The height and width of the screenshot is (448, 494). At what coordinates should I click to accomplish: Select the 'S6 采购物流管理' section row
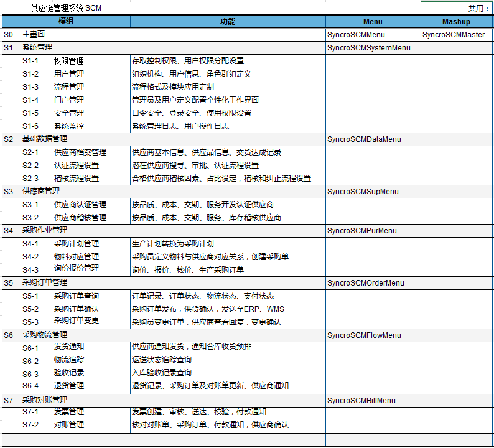tap(164, 335)
